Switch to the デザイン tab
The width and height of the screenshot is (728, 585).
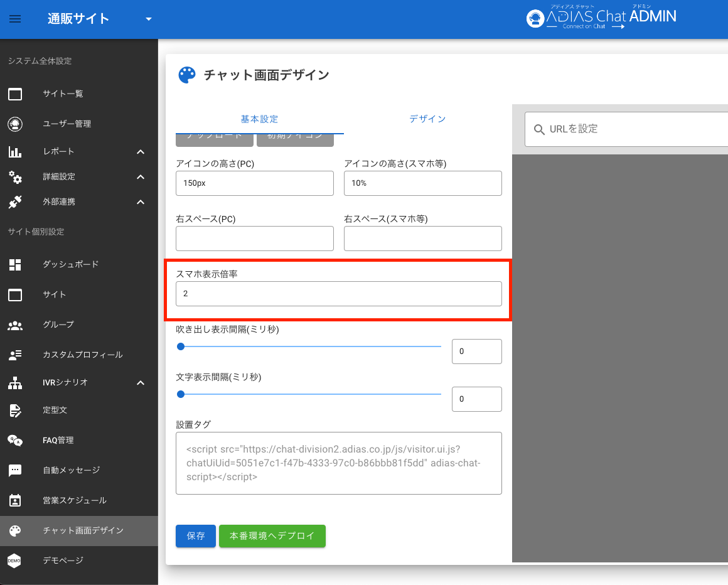(427, 119)
